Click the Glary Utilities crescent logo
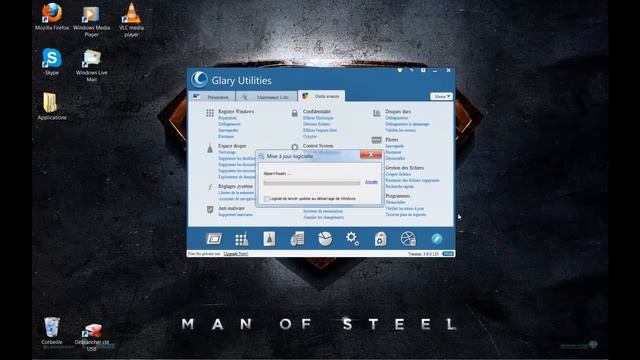This screenshot has height=360, width=640. (199, 79)
